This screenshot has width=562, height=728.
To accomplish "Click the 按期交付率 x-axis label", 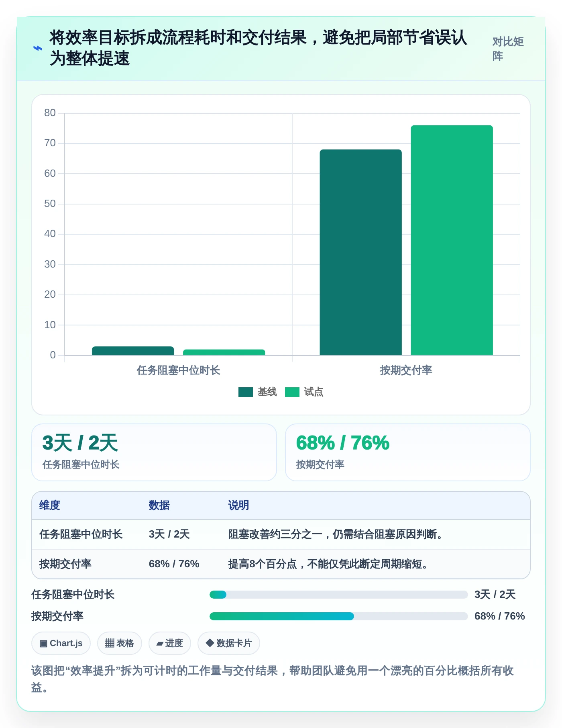I will tap(406, 370).
